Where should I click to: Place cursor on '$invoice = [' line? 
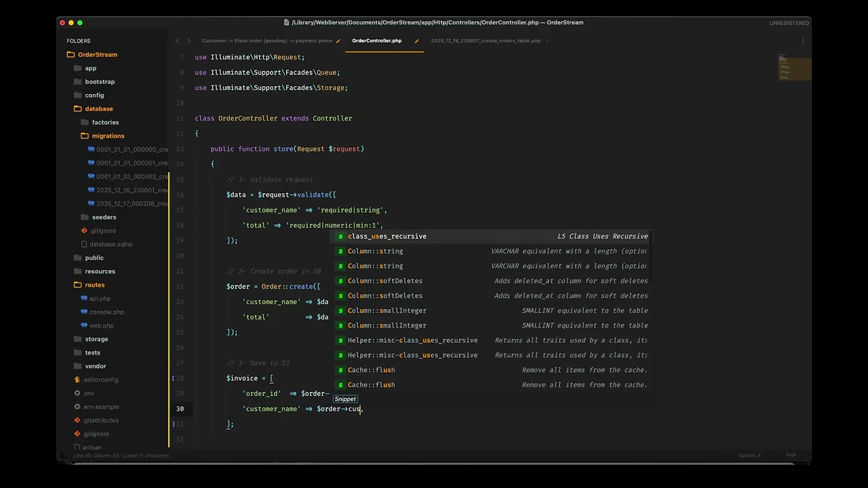tap(250, 378)
